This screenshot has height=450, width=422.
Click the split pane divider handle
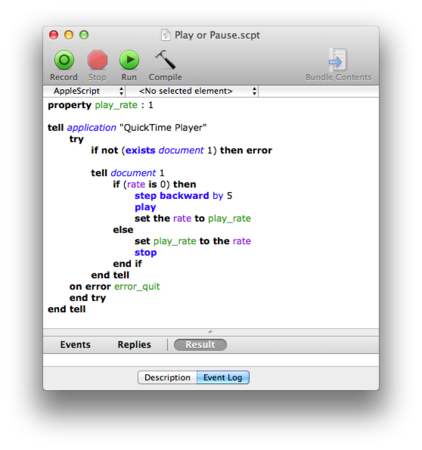[x=210, y=332]
